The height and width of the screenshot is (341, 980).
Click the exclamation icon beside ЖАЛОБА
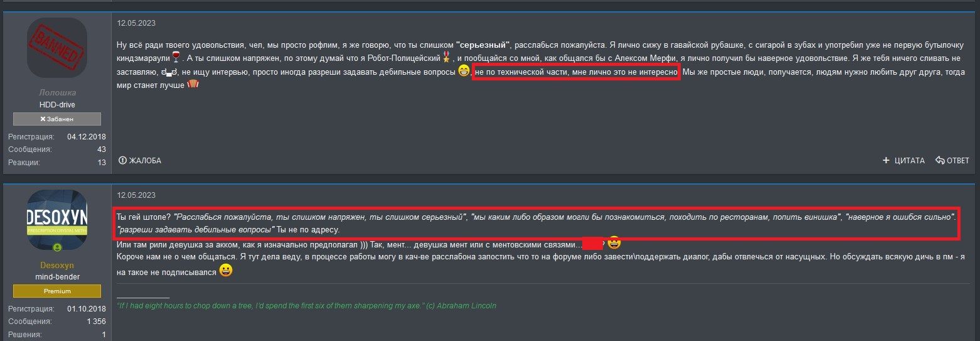[122, 161]
